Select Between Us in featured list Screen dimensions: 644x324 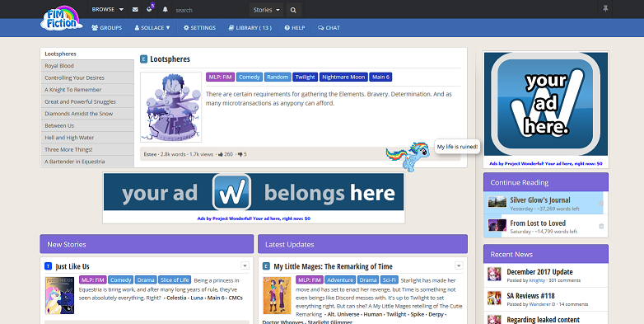[87, 126]
